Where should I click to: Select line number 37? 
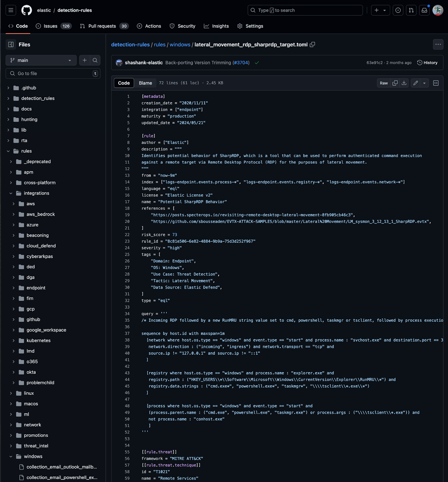click(127, 333)
